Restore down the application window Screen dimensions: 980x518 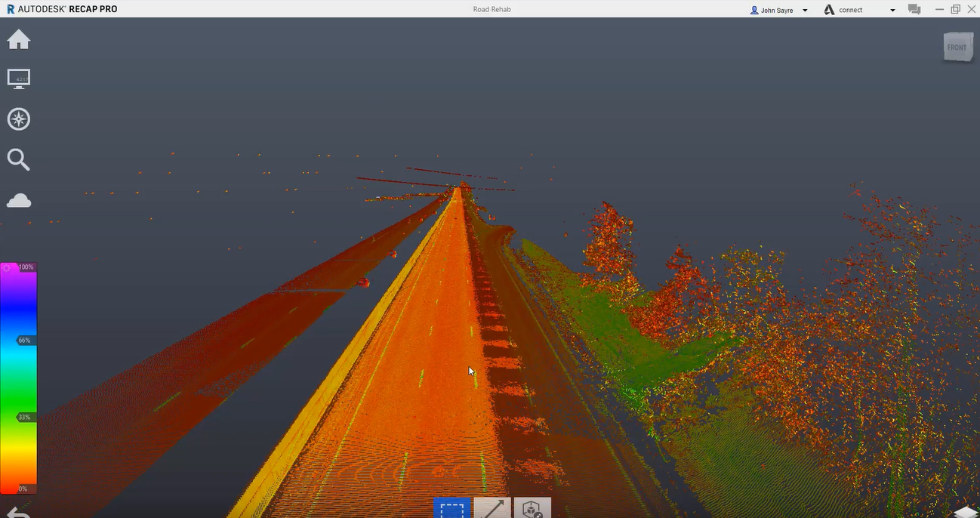[955, 9]
